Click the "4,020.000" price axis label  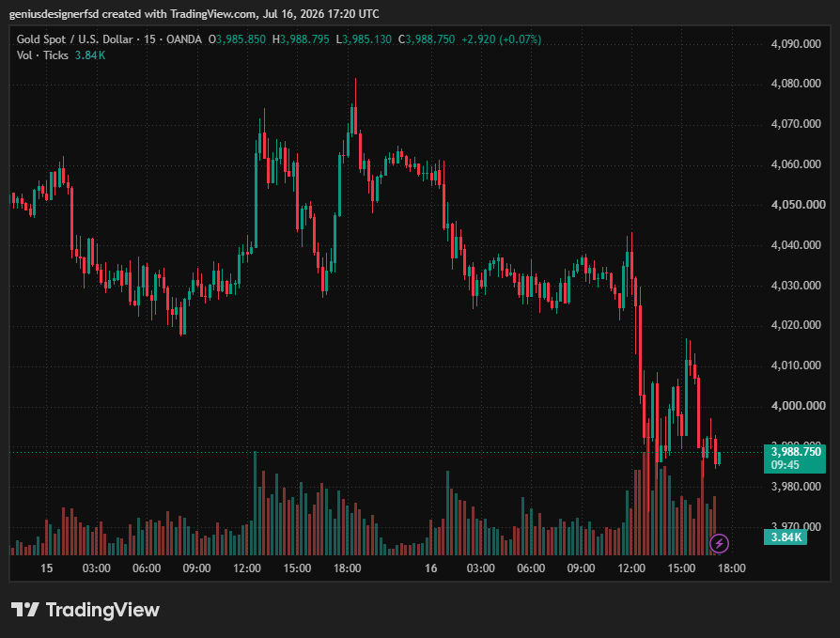point(796,324)
